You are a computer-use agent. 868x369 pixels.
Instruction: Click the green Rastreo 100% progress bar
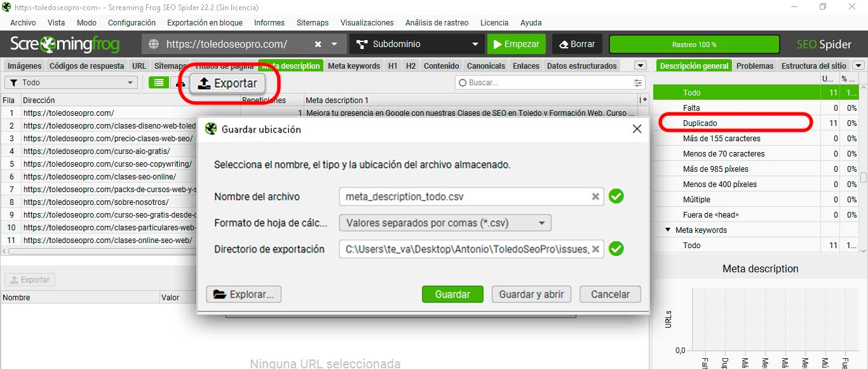694,44
